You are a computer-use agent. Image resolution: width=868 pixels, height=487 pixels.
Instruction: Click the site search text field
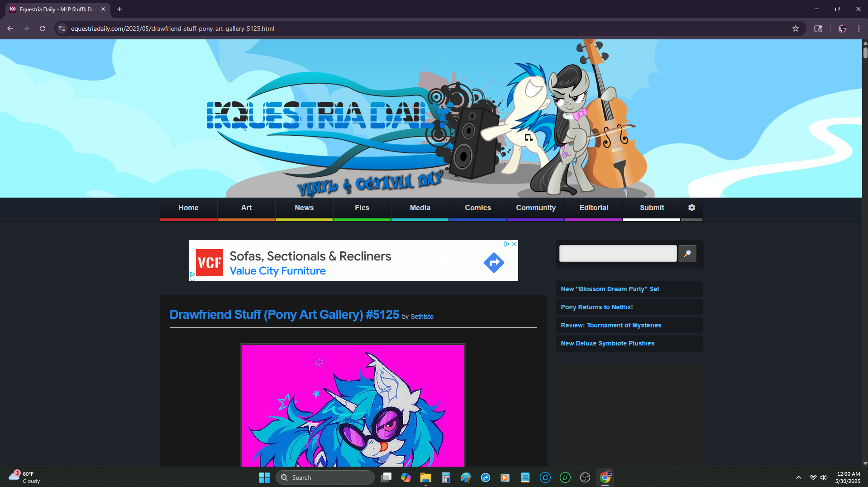(x=618, y=254)
